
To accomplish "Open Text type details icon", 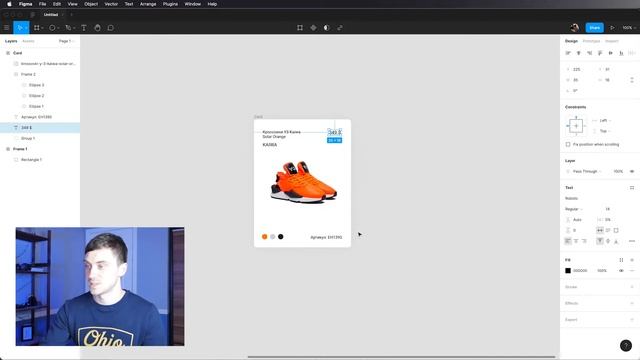I will (632, 241).
